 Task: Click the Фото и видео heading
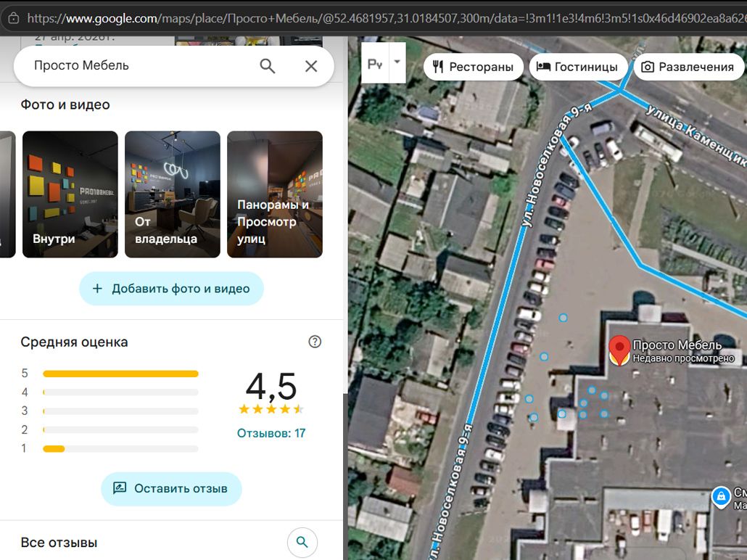65,105
